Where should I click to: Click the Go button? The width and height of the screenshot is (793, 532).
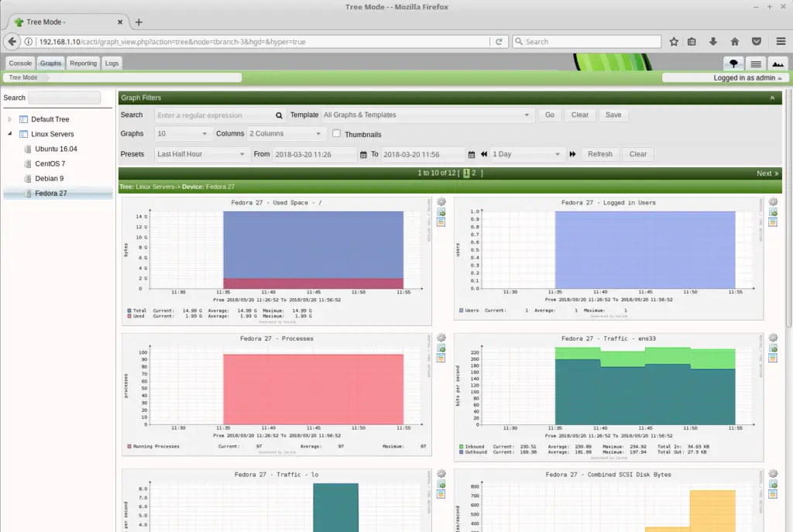pos(550,115)
